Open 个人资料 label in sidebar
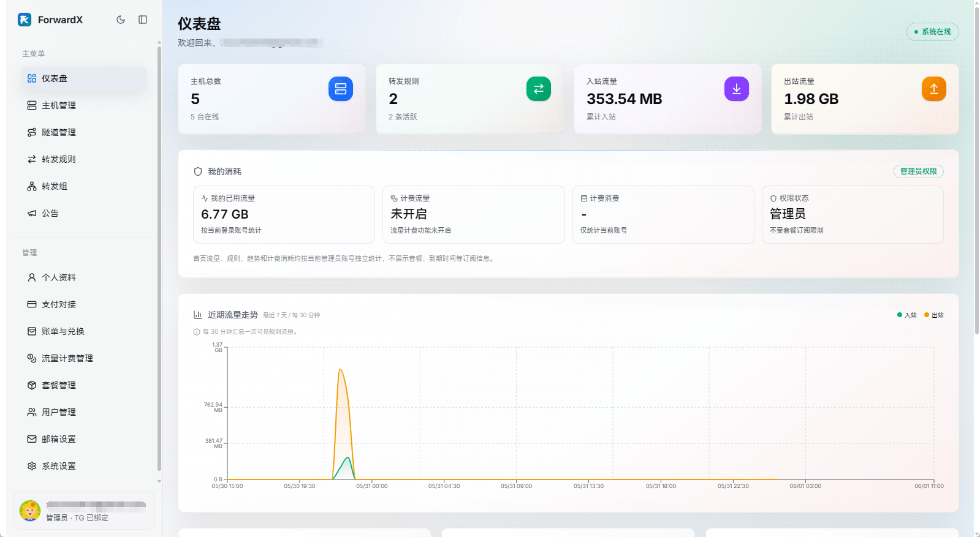The image size is (980, 537). [x=59, y=277]
